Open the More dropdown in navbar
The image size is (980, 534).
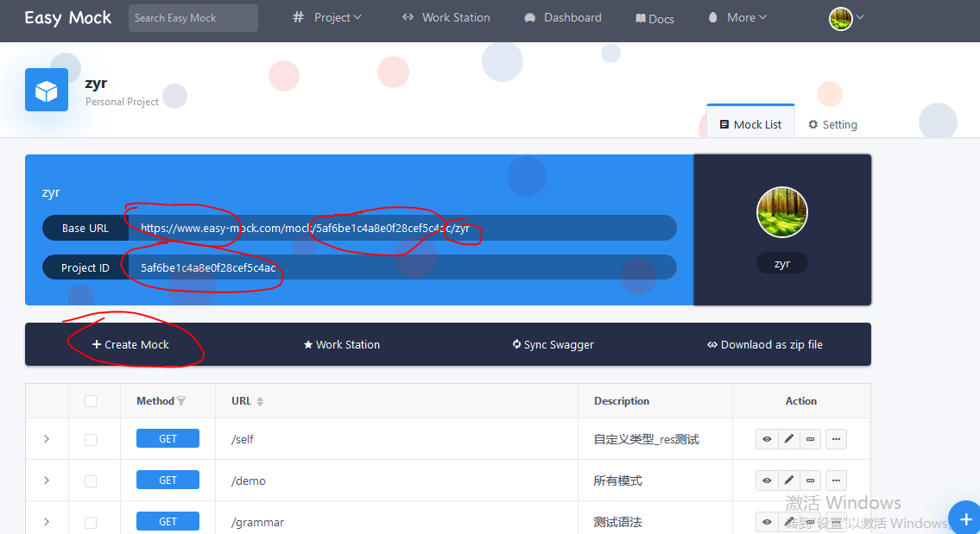[737, 16]
